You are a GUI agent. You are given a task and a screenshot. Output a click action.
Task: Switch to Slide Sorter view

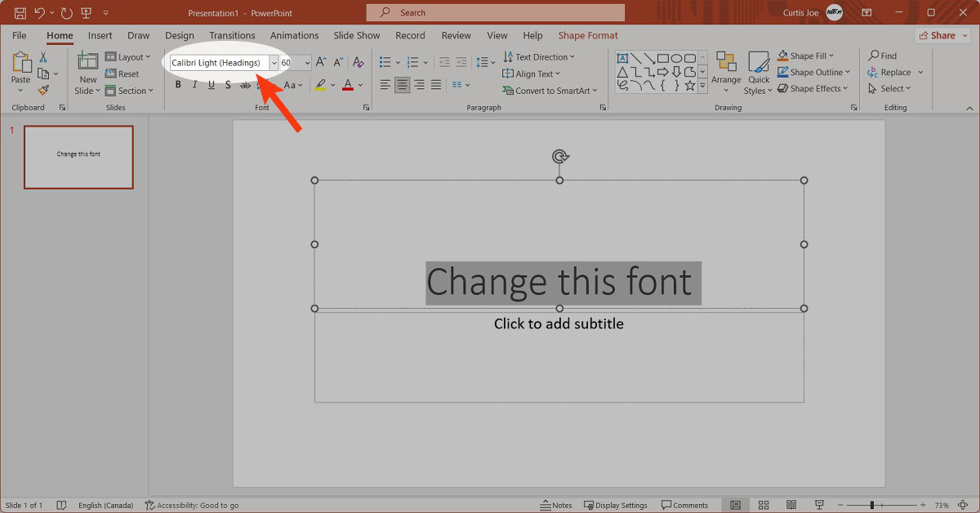[764, 506]
